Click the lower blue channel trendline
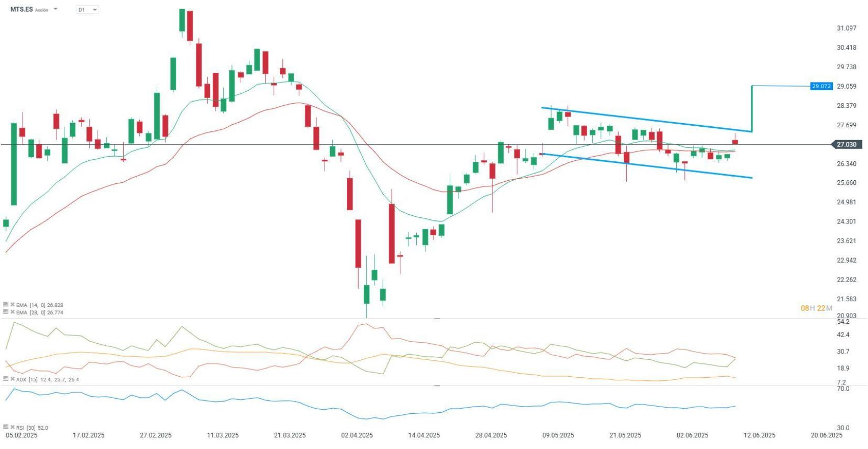The height and width of the screenshot is (449, 868). coord(646,166)
